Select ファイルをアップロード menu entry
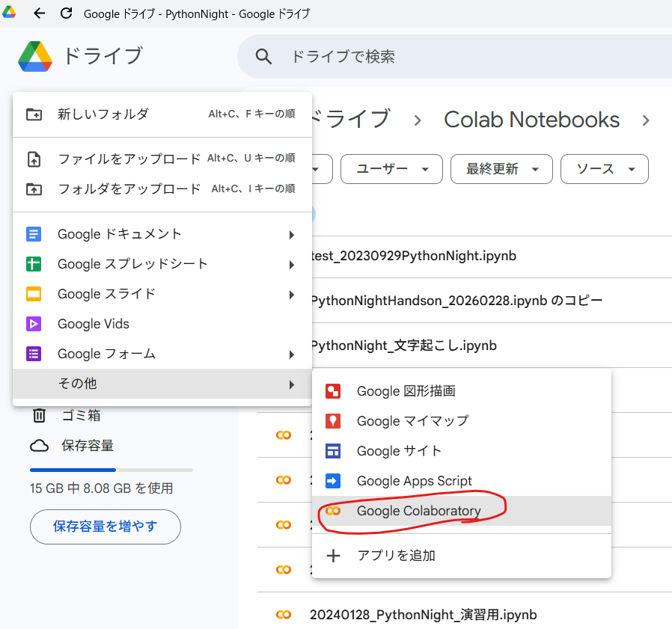The width and height of the screenshot is (672, 629). point(162,159)
